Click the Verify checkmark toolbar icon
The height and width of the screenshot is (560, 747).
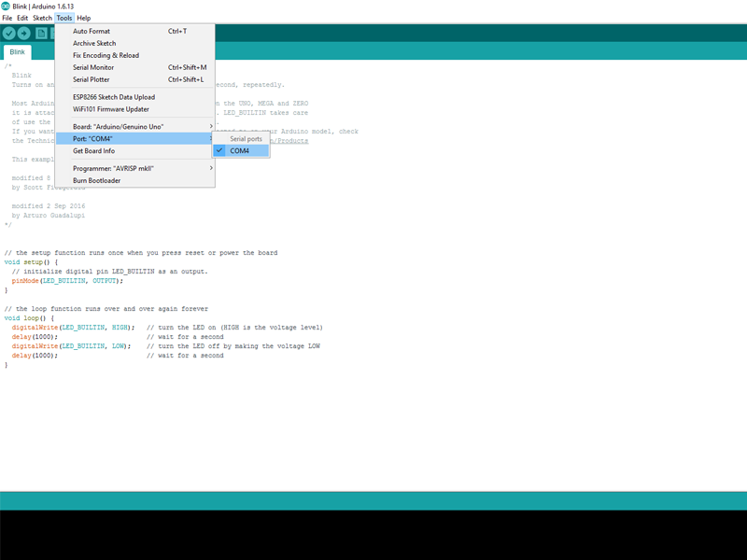point(9,34)
